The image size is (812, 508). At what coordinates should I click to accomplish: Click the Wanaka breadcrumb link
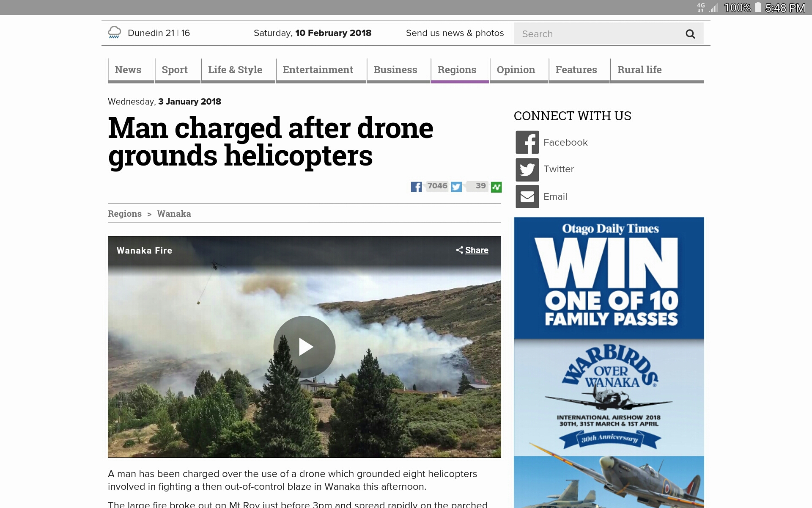coord(174,214)
